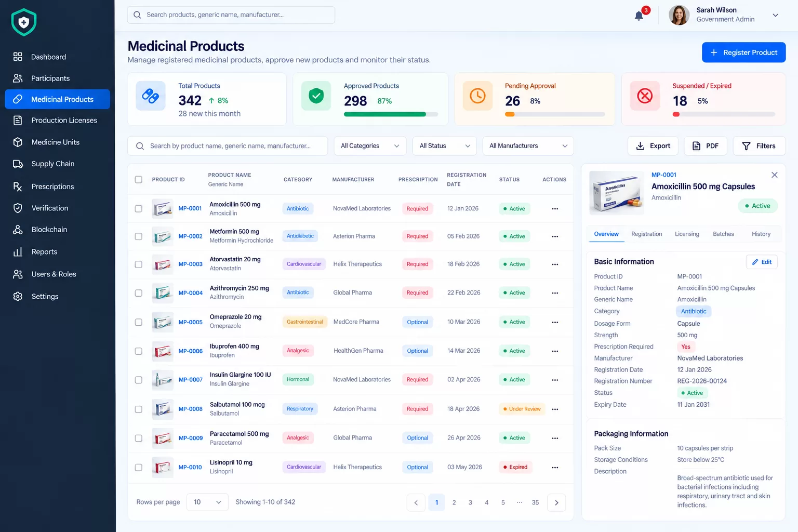Click the Approved Products progress bar
Viewport: 798px width, 532px height.
[x=391, y=114]
